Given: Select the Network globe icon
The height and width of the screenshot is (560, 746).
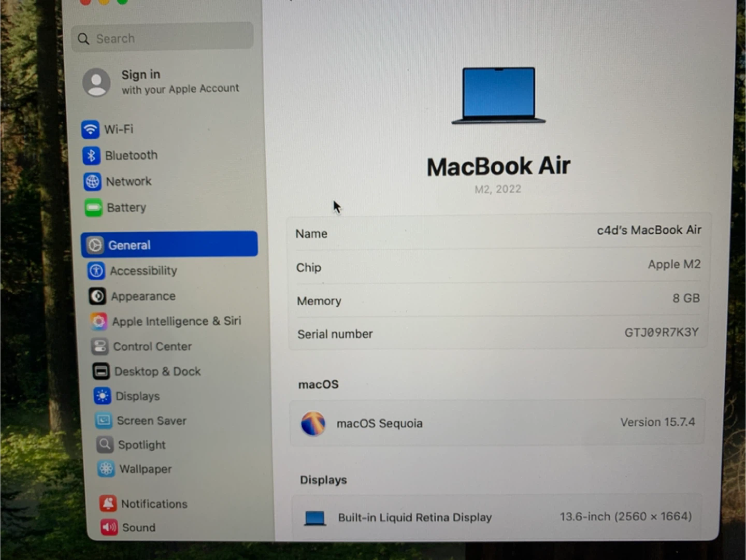Looking at the screenshot, I should 92,182.
